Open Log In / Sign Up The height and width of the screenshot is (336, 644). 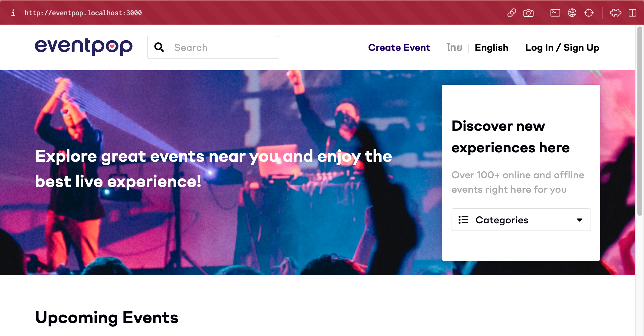562,47
